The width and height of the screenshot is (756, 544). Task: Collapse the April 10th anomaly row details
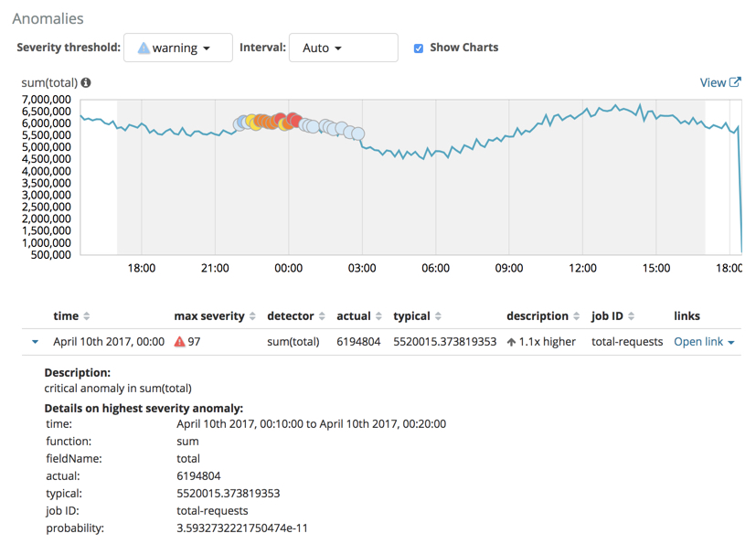(34, 340)
